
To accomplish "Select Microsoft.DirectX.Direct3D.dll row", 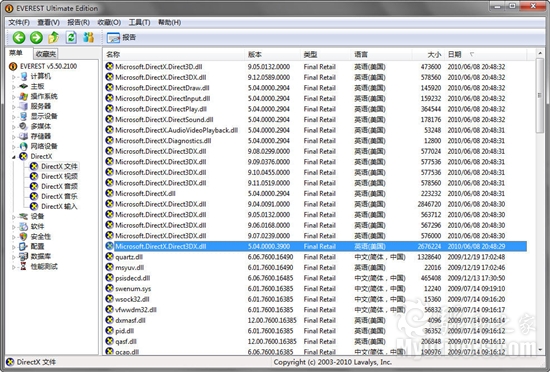I will point(315,67).
